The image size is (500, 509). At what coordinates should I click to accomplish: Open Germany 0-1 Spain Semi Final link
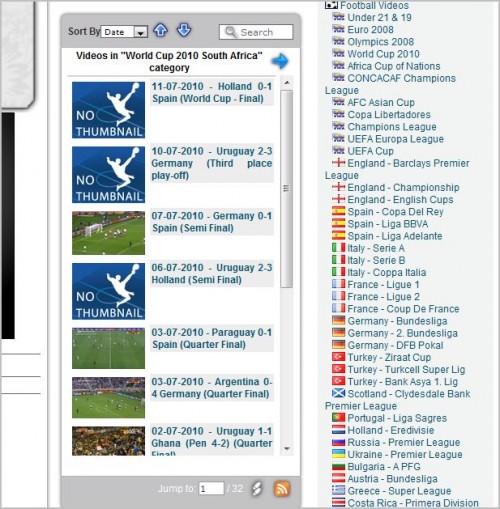[212, 222]
